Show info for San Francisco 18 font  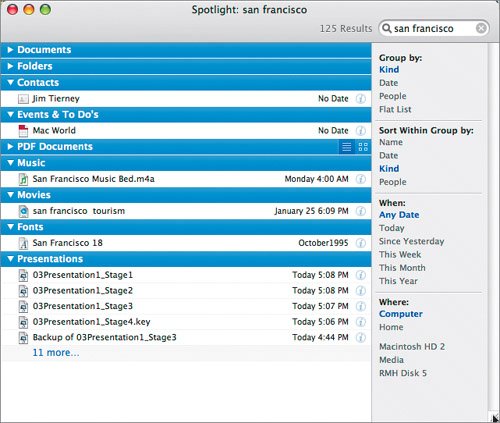click(x=360, y=243)
